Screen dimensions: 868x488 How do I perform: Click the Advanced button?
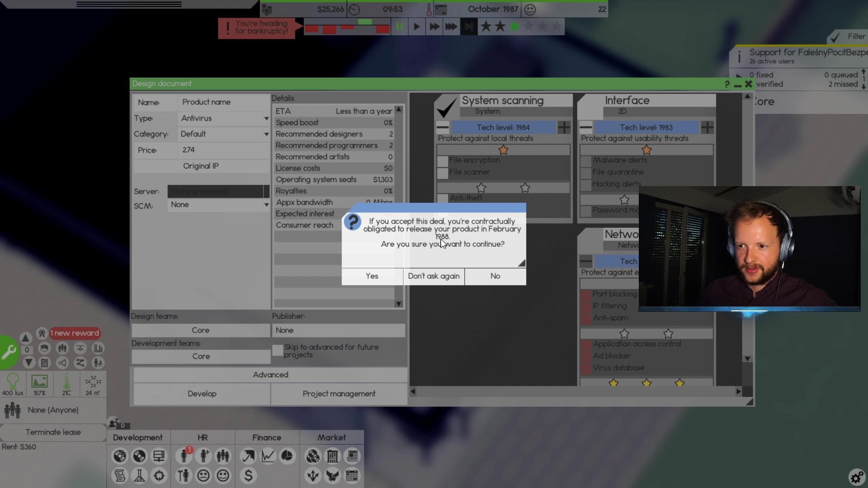point(270,375)
